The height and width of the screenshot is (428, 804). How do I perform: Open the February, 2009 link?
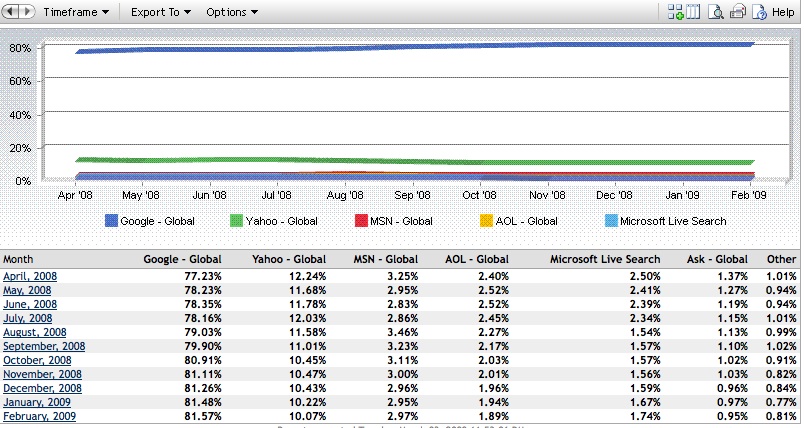(39, 416)
